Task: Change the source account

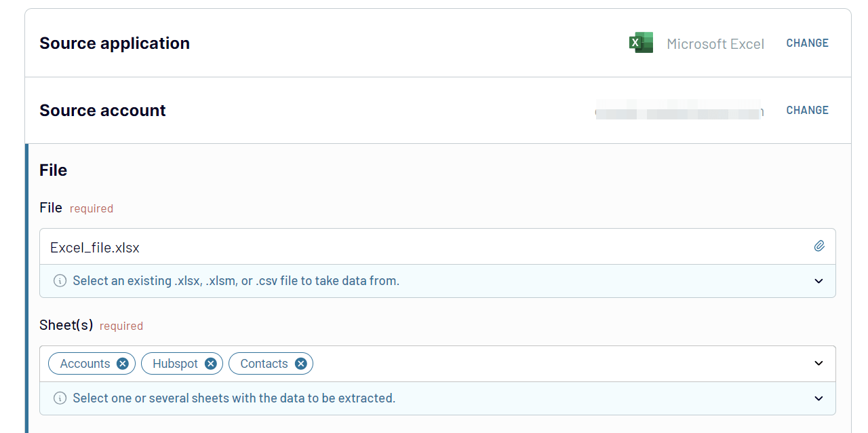Action: click(x=807, y=111)
